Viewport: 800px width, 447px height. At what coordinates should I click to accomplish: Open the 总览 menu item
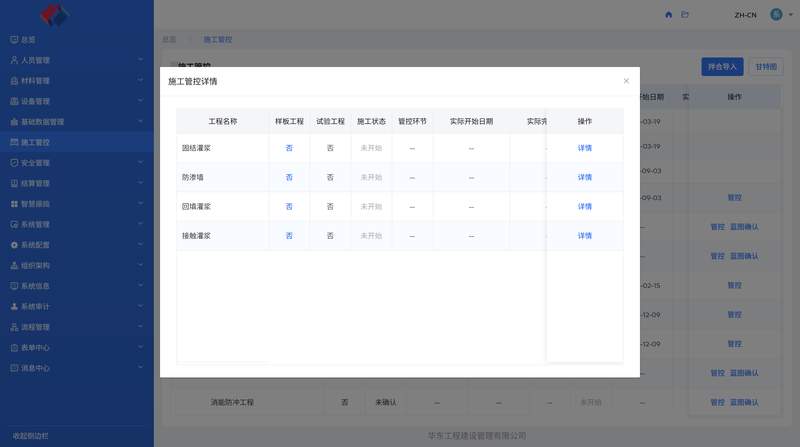coord(77,39)
